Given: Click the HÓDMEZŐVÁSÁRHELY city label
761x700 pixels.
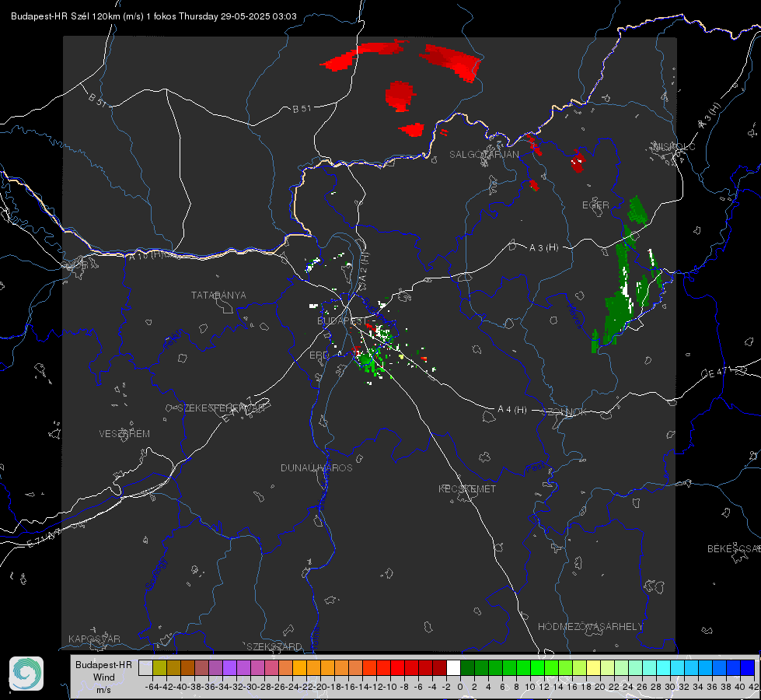Looking at the screenshot, I should tap(590, 627).
